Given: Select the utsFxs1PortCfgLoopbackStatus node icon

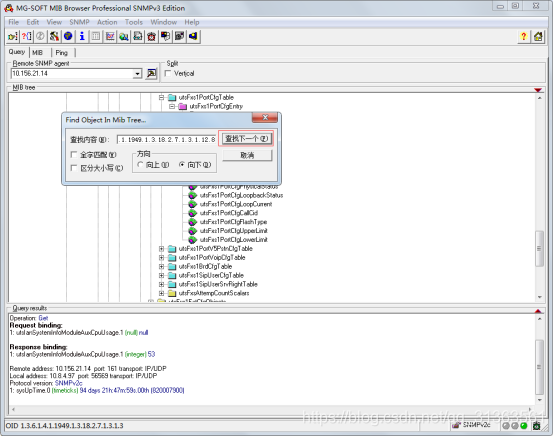Looking at the screenshot, I should [193, 195].
